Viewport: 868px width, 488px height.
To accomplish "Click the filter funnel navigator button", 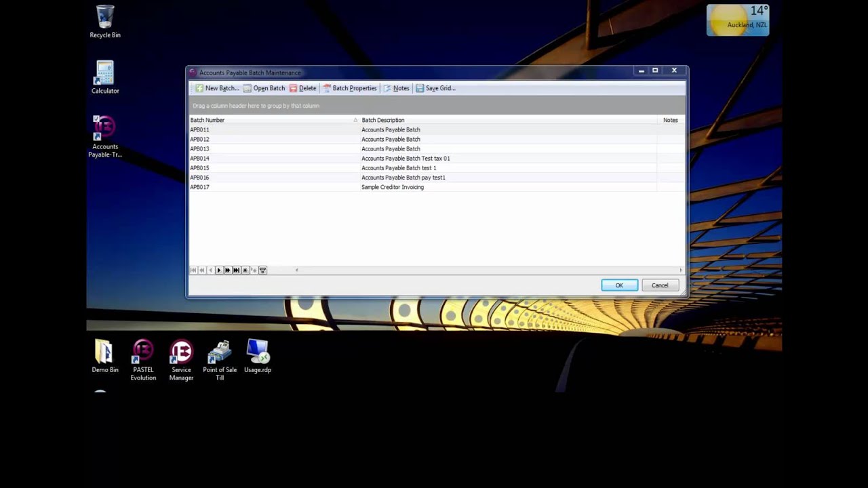I will [x=262, y=270].
